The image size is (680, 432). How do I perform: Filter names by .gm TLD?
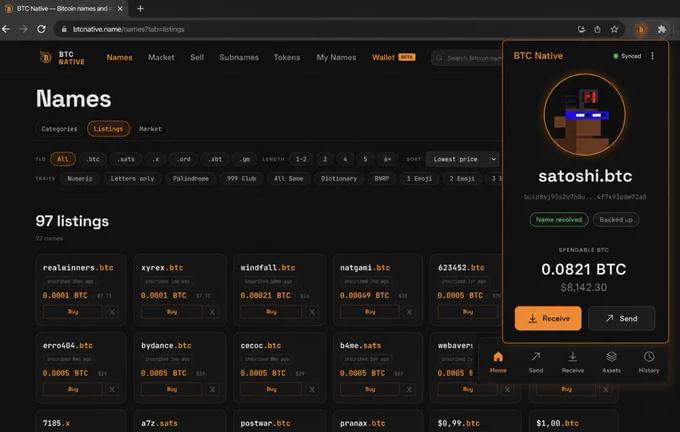point(245,159)
